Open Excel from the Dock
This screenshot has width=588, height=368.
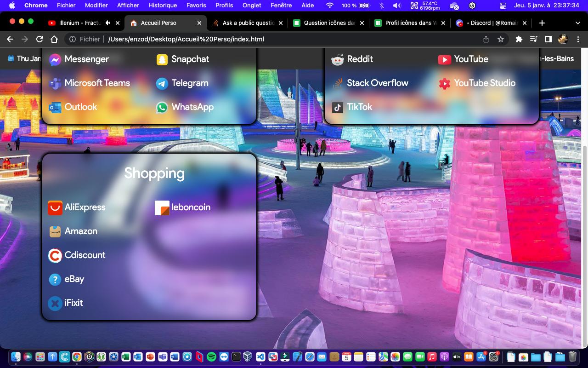click(125, 356)
